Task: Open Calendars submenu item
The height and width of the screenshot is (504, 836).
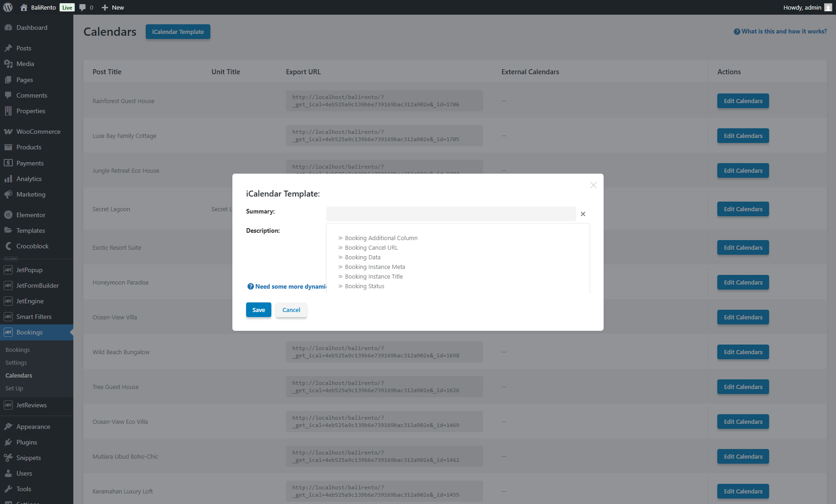Action: point(19,375)
